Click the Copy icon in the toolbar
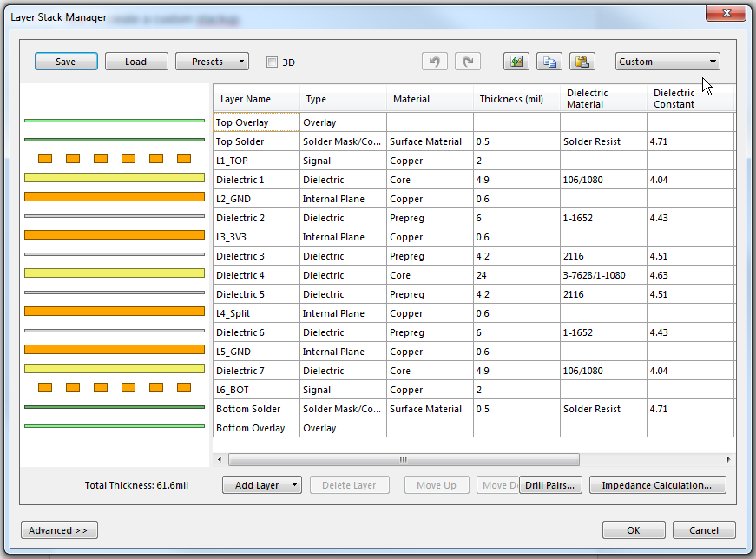The height and width of the screenshot is (559, 756). 549,61
